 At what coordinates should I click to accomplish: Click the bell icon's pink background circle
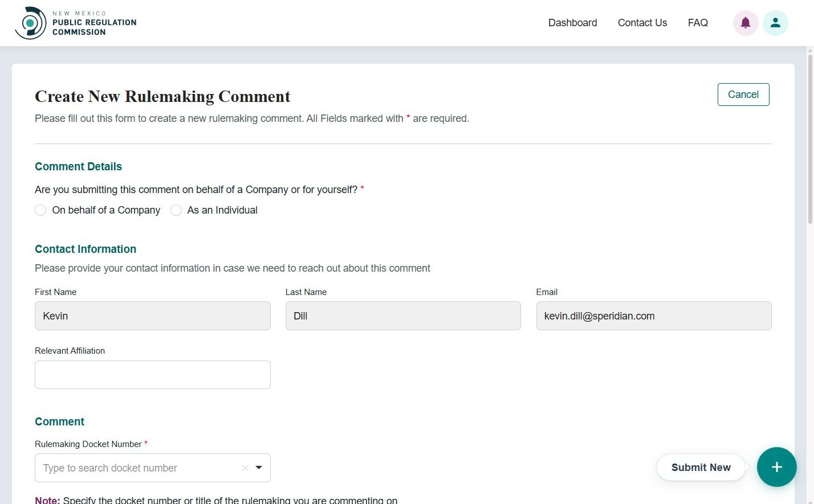pyautogui.click(x=746, y=23)
